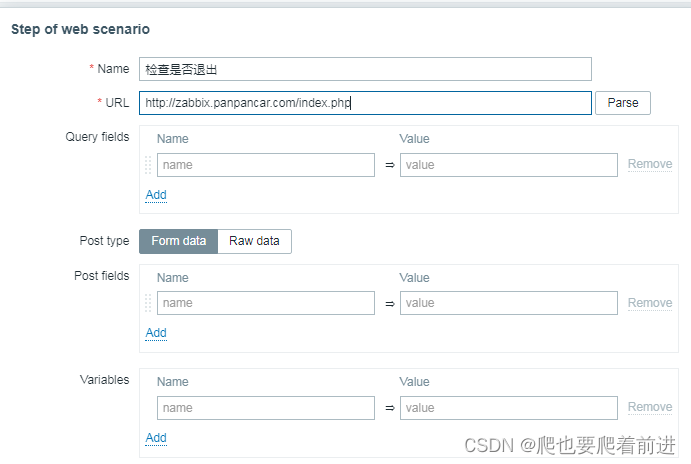
Task: Click the 'Post fields' label
Action: (x=102, y=276)
